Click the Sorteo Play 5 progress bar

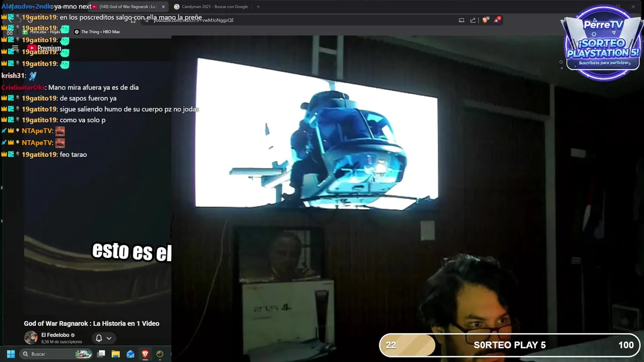(509, 345)
